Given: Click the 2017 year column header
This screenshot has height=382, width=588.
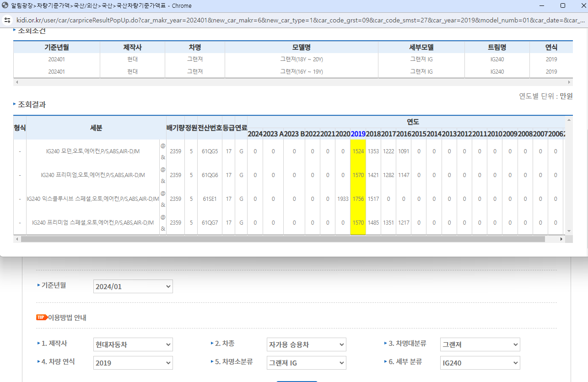Looking at the screenshot, I should point(388,134).
